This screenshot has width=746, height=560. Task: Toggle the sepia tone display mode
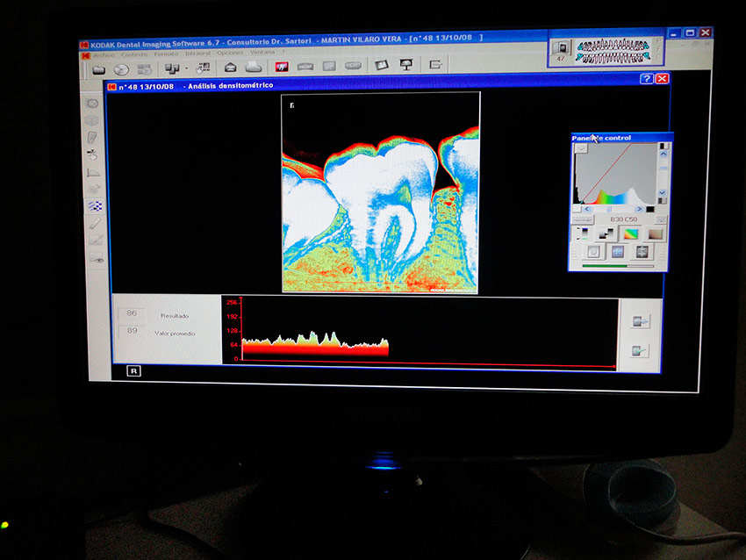coord(653,234)
